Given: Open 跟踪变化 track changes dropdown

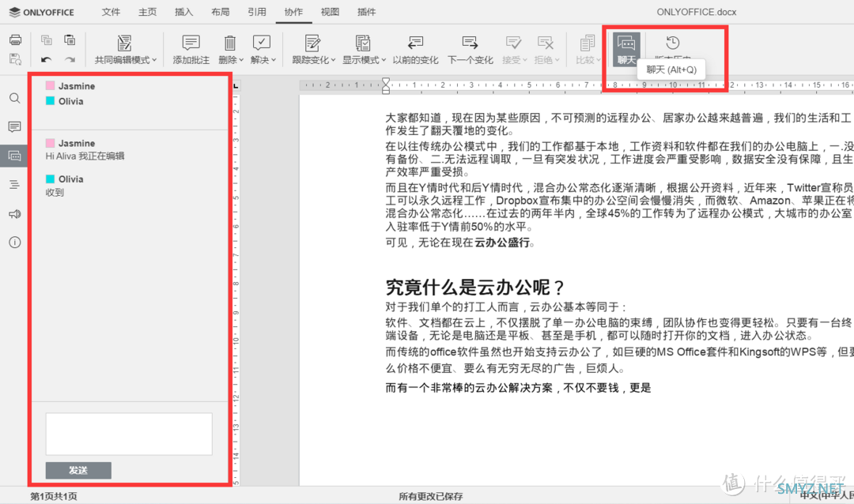Looking at the screenshot, I should [314, 50].
